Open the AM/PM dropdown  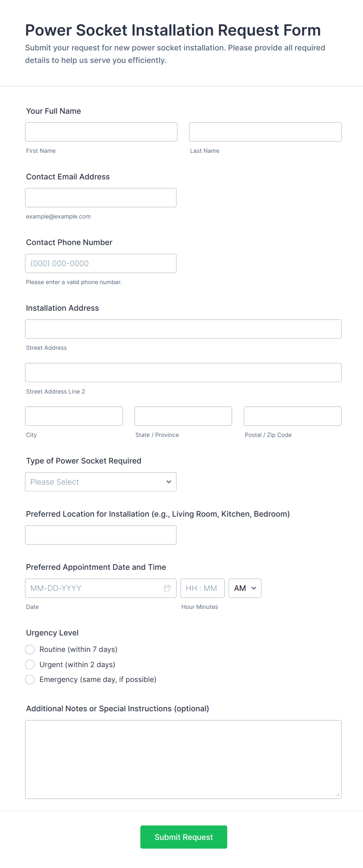point(245,588)
